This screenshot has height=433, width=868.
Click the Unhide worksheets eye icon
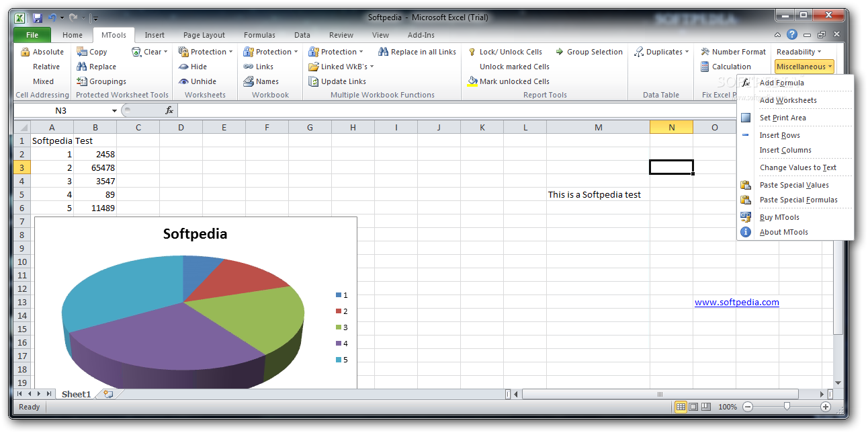click(183, 81)
